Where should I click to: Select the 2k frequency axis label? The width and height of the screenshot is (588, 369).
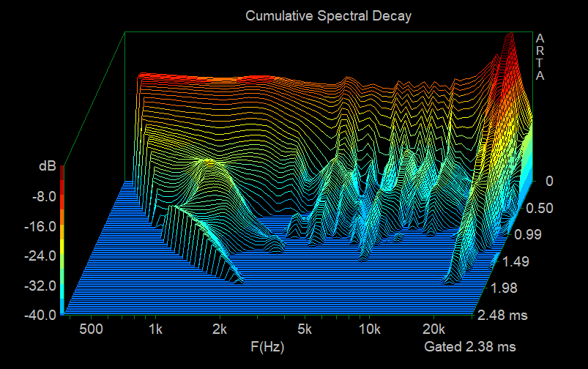click(x=220, y=329)
